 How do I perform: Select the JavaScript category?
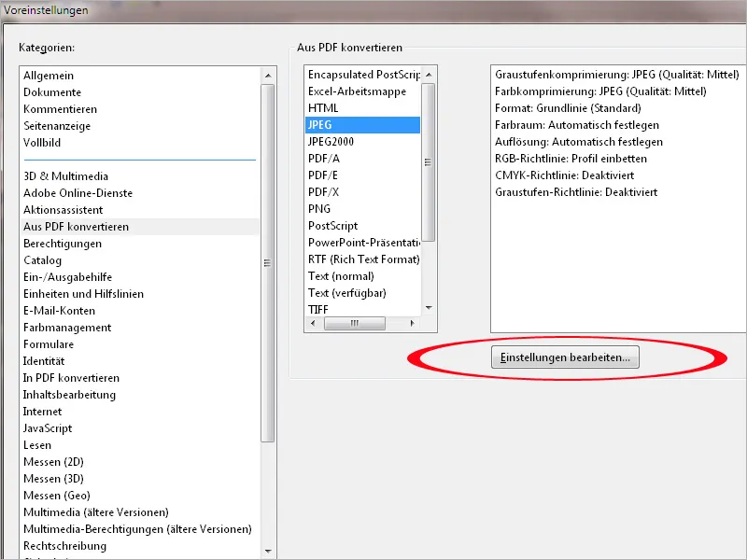(x=48, y=428)
